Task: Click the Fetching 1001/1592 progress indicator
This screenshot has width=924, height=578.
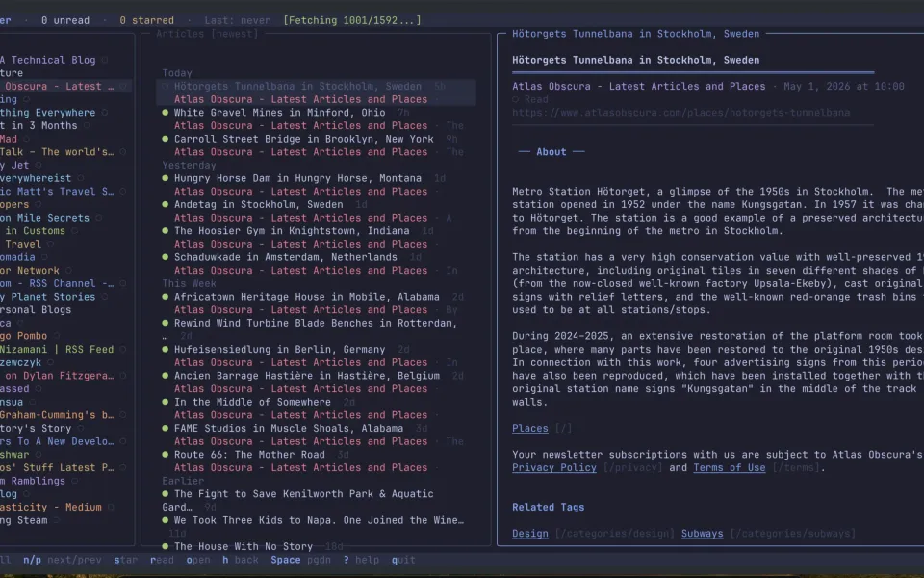Action: point(352,20)
